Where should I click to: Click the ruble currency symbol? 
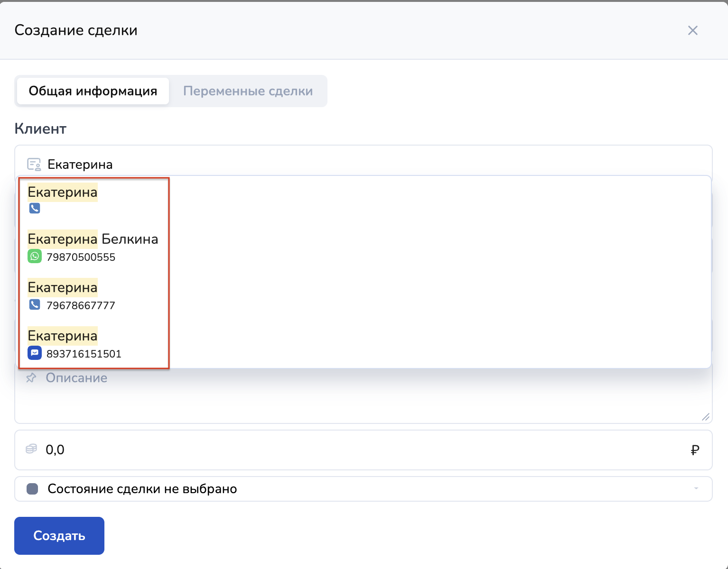pos(695,450)
